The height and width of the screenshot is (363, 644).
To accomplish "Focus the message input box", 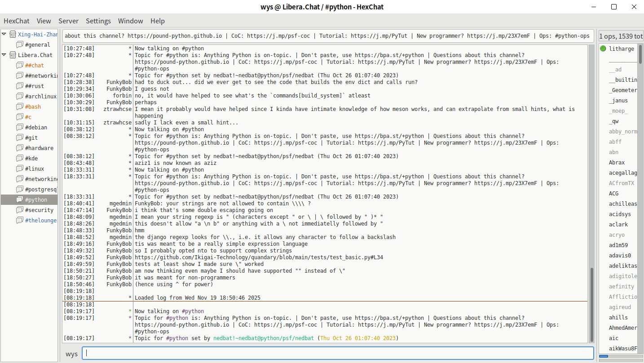I will pyautogui.click(x=338, y=354).
